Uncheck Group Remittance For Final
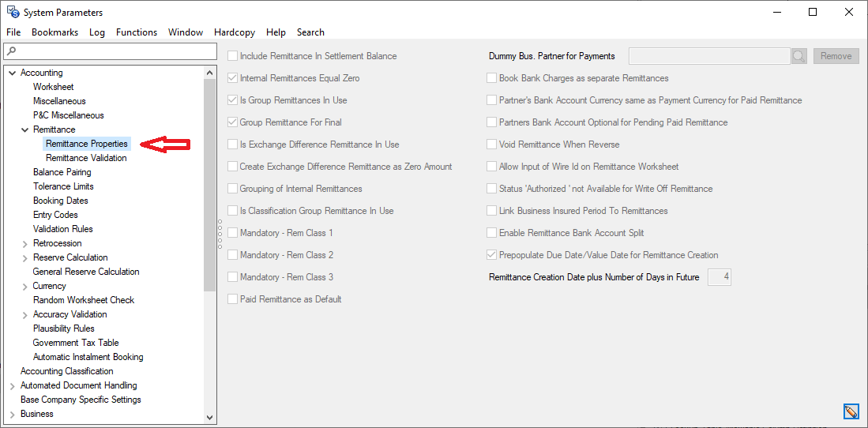868x428 pixels. click(232, 122)
